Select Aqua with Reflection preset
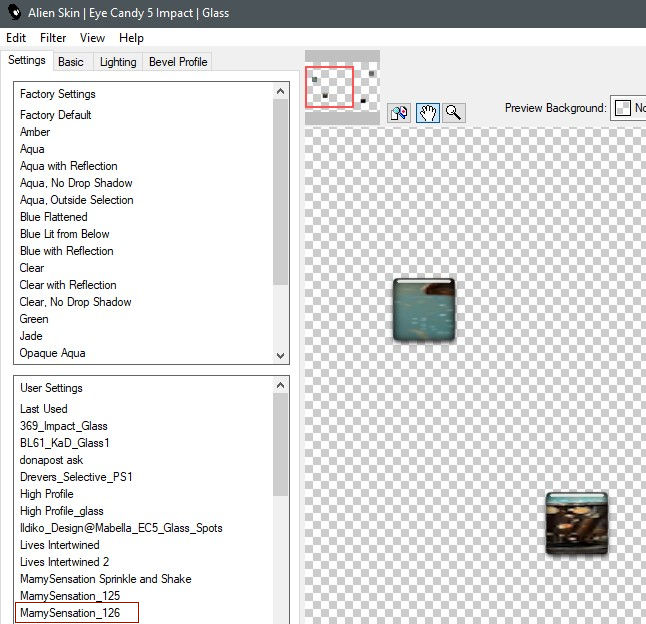646x624 pixels. click(69, 166)
